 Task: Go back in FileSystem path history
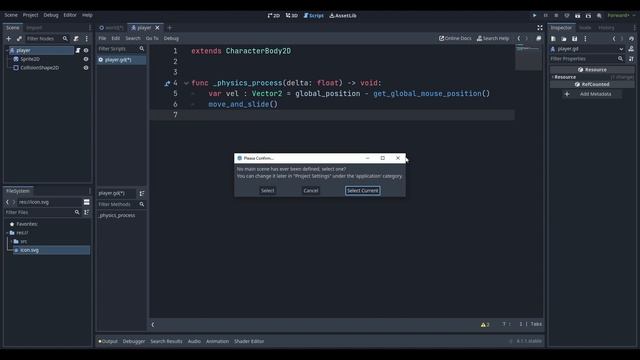pos(7,202)
